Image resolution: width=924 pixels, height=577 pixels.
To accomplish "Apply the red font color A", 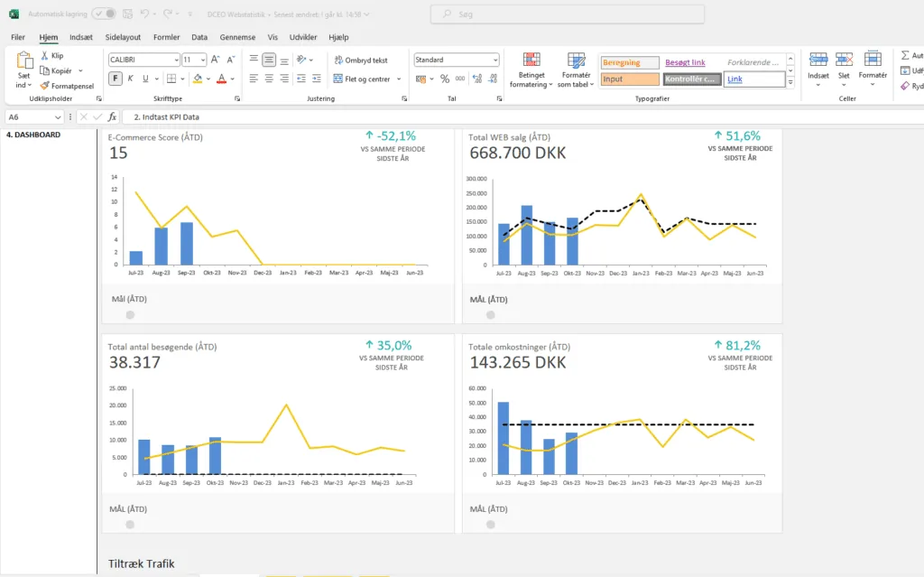I will (x=222, y=79).
